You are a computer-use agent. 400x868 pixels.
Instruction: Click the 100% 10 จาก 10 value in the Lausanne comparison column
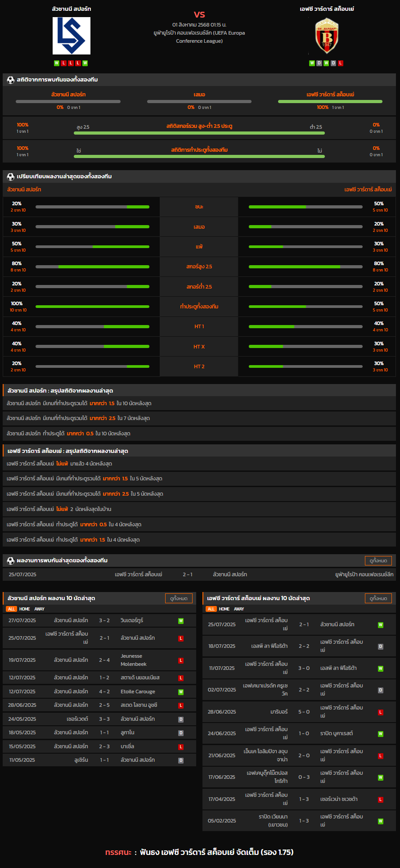point(18,307)
